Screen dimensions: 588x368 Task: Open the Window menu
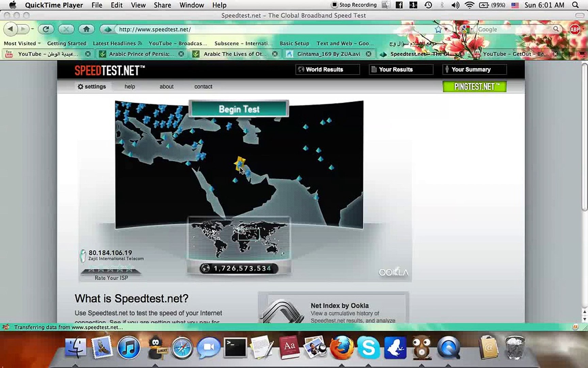(x=192, y=5)
